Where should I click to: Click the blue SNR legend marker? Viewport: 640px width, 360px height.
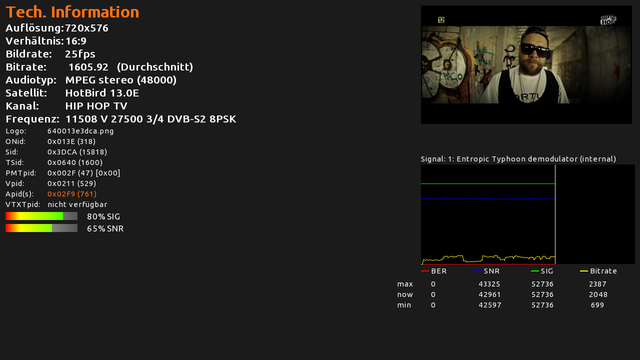(x=478, y=271)
